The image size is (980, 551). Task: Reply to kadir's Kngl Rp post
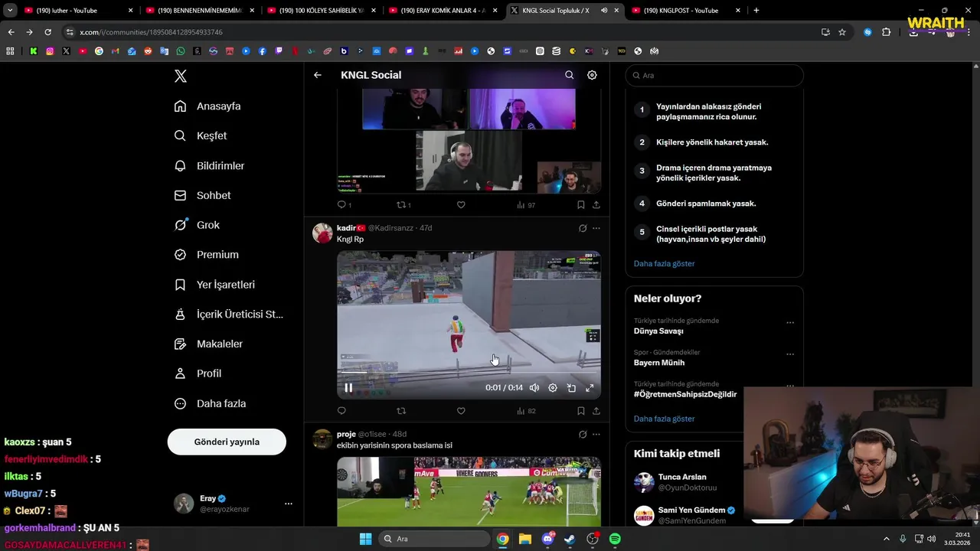(341, 411)
